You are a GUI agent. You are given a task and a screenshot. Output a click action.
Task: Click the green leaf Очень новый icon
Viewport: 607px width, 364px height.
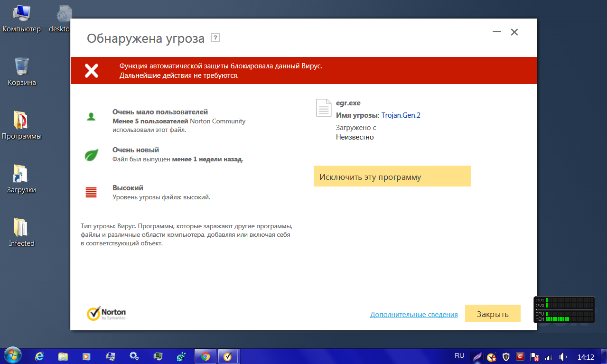pyautogui.click(x=91, y=155)
